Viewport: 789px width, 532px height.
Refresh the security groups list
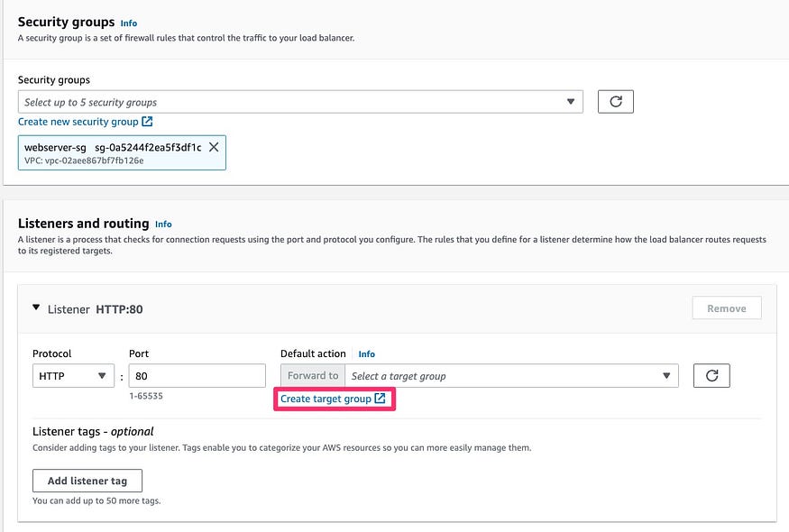pyautogui.click(x=615, y=102)
